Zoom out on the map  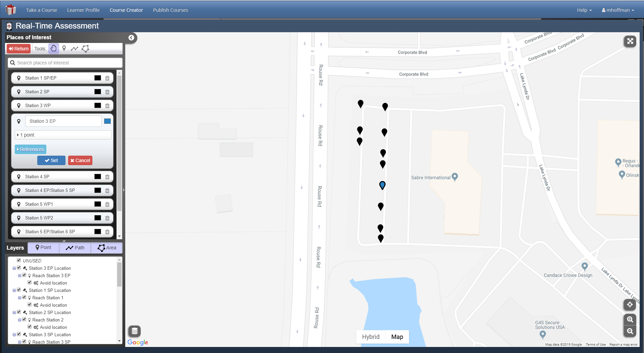point(630,331)
